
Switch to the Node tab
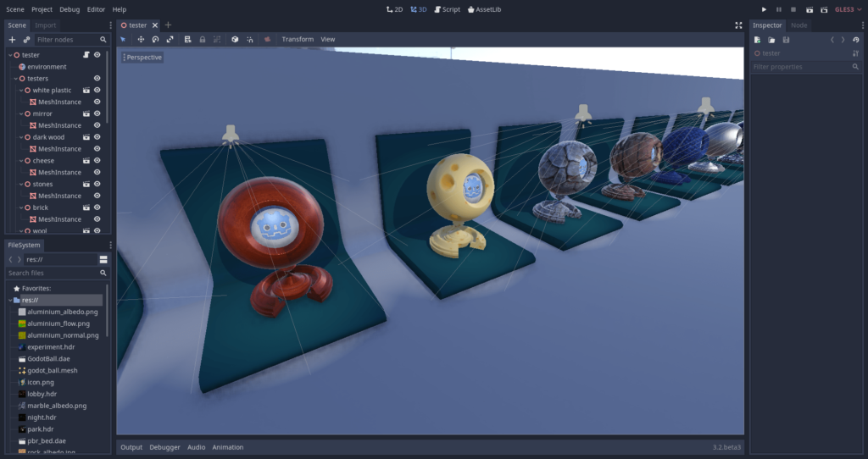click(x=798, y=25)
